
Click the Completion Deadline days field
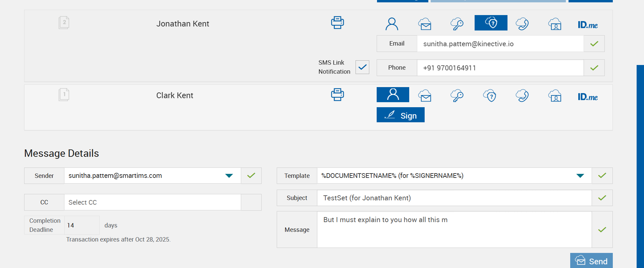(82, 225)
